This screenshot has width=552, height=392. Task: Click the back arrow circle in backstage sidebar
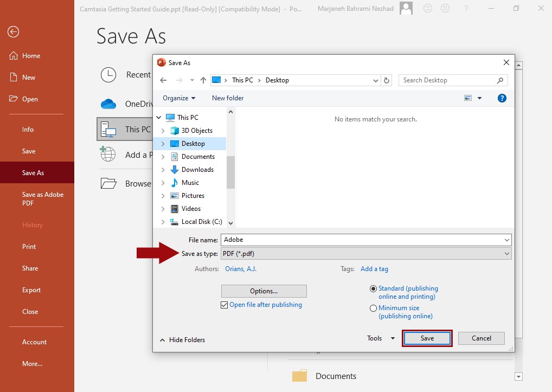click(14, 32)
